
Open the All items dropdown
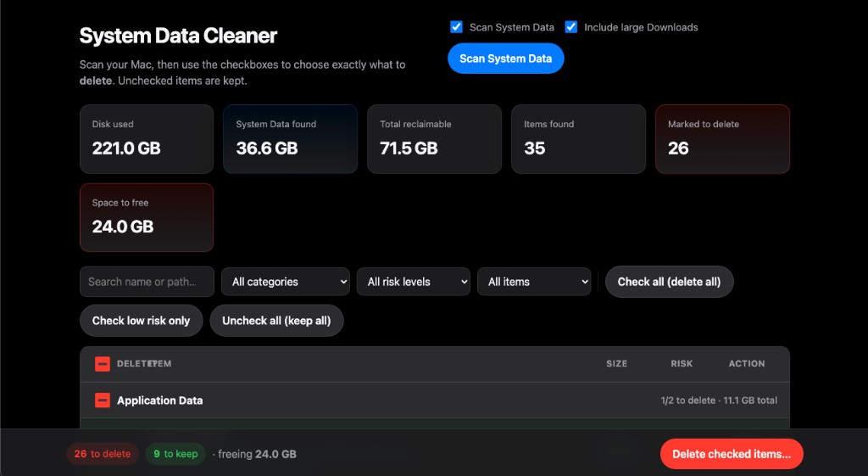point(534,282)
